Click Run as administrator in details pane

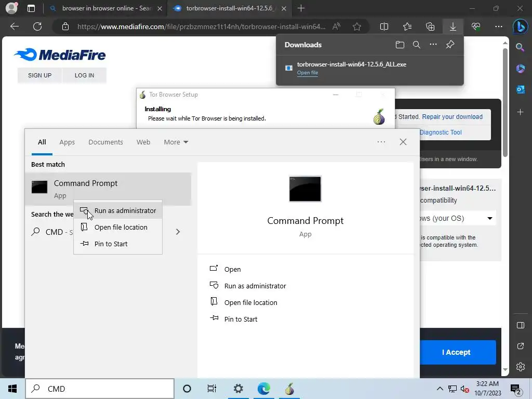point(248,286)
